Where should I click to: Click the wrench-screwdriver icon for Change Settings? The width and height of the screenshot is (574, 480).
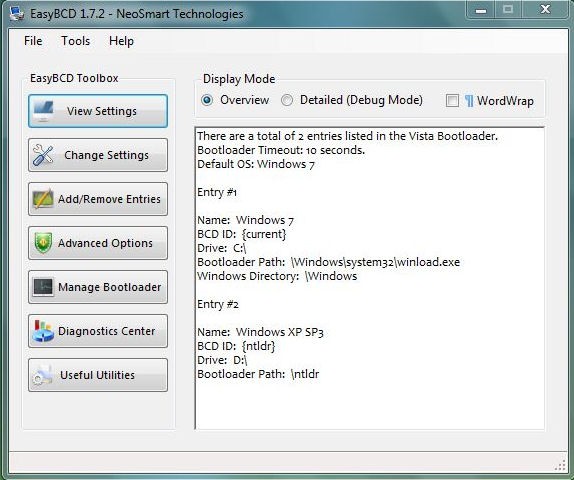[43, 155]
